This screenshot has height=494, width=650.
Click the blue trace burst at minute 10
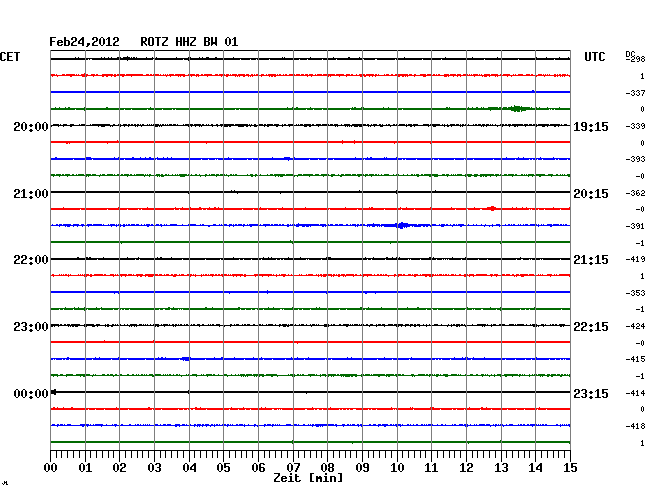pos(401,225)
